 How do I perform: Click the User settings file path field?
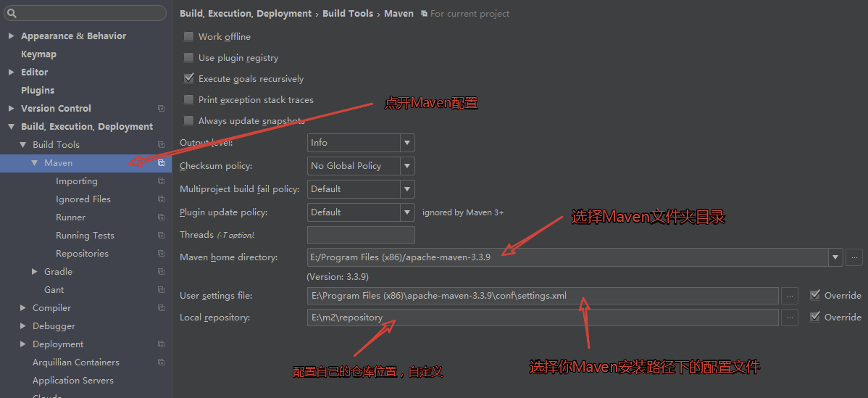pyautogui.click(x=543, y=296)
